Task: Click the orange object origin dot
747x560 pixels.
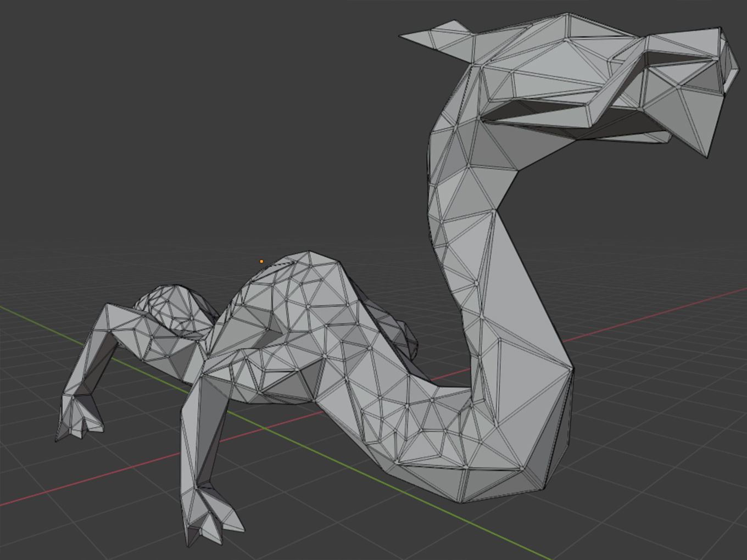Action: click(261, 261)
